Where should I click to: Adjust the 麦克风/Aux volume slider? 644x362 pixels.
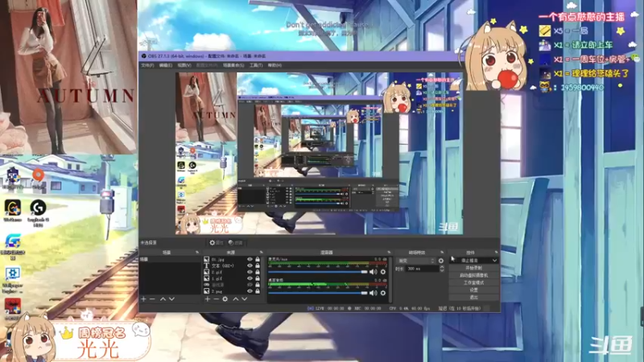coord(318,272)
